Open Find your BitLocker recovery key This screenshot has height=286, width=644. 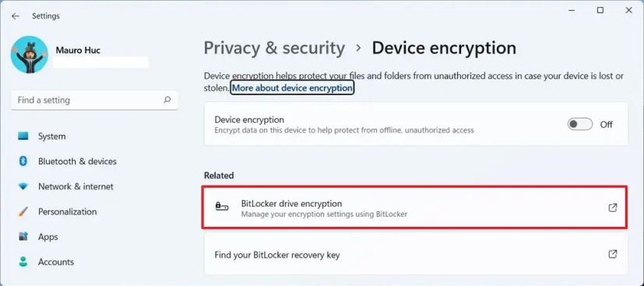pyautogui.click(x=416, y=254)
